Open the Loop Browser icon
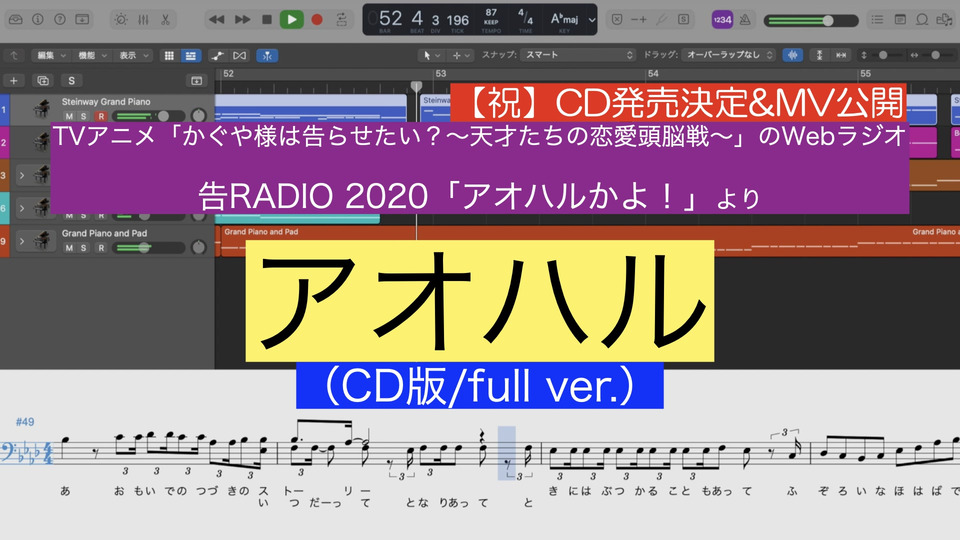Viewport: 960px width, 540px height. pos(922,20)
